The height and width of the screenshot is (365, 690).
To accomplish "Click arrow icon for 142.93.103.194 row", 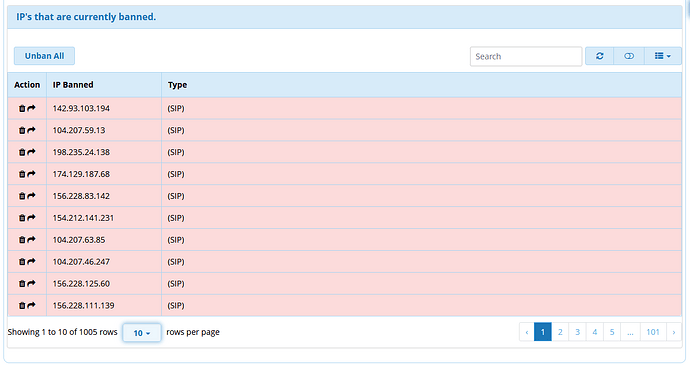I will click(31, 108).
